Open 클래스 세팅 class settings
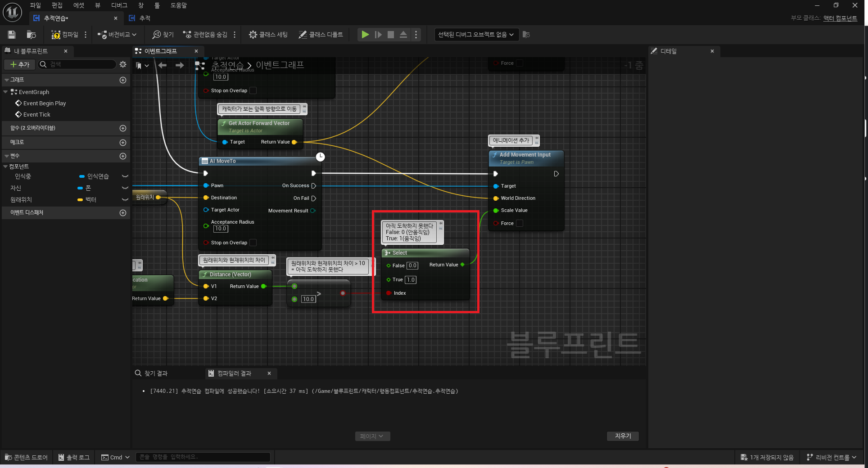 [268, 35]
